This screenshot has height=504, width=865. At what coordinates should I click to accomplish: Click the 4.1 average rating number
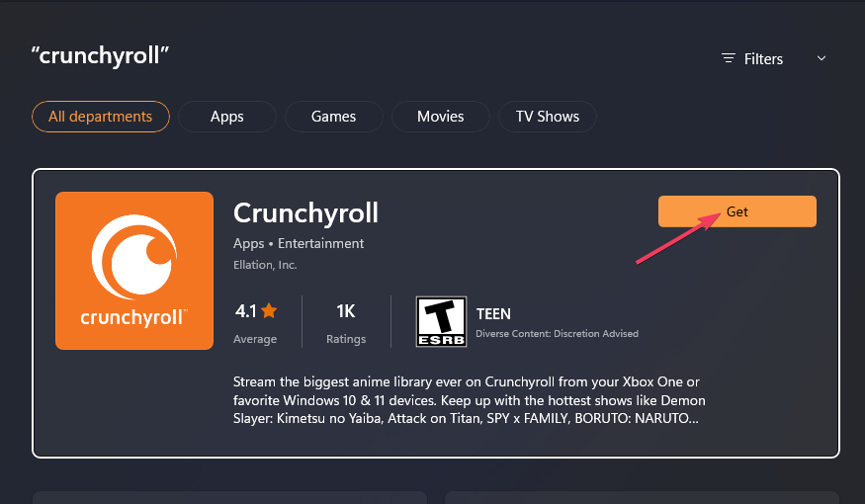(245, 312)
